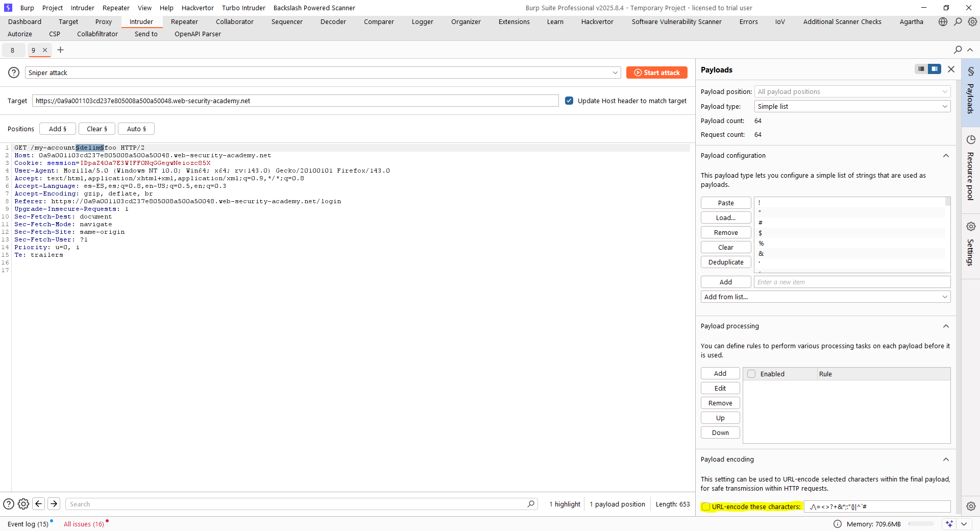
Task: Switch to the Repeater tab
Action: (184, 22)
